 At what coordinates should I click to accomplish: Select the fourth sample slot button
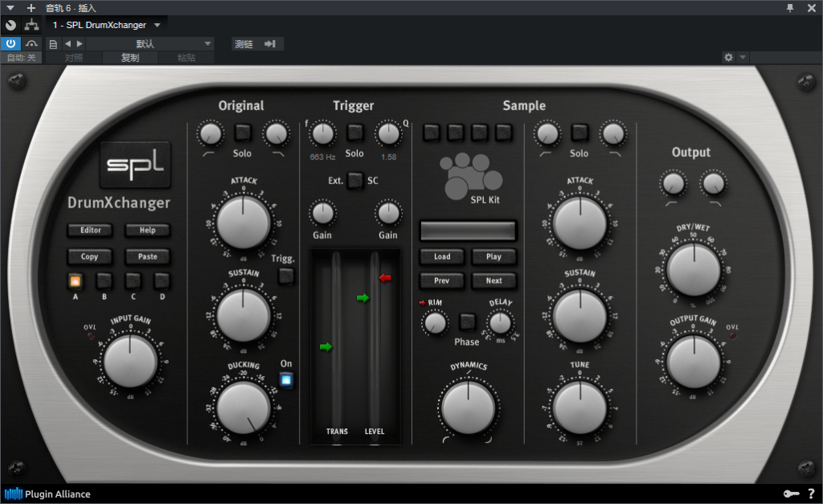[504, 133]
